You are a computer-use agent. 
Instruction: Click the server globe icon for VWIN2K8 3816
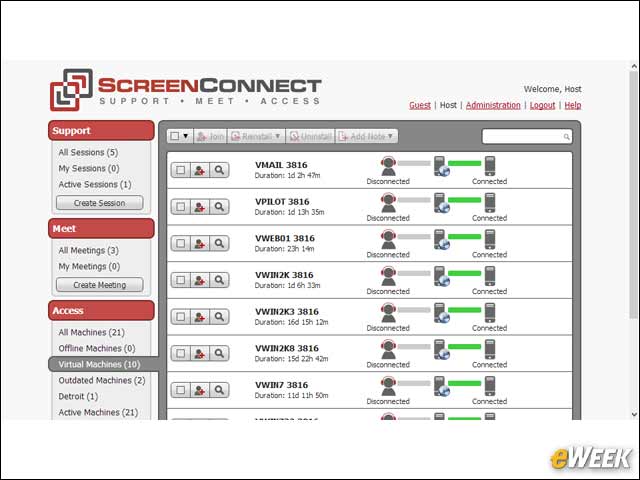tap(441, 349)
